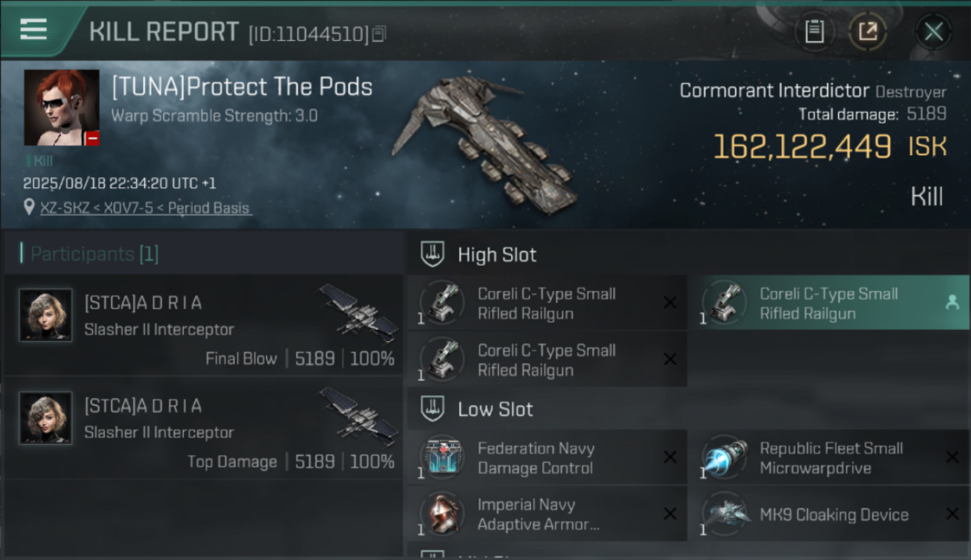This screenshot has height=560, width=971.
Task: Select the Participants tab header
Action: [90, 254]
